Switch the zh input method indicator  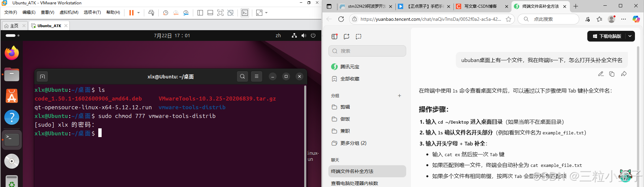coord(278,36)
